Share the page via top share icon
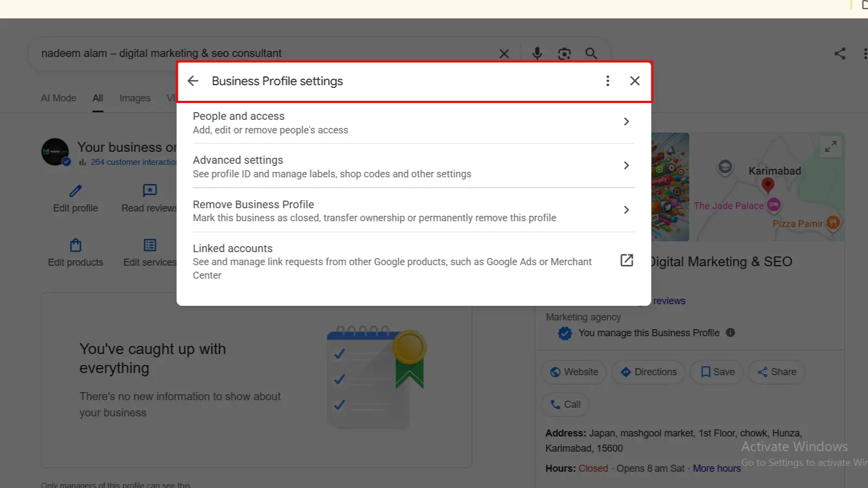This screenshot has height=488, width=868. 840,53
